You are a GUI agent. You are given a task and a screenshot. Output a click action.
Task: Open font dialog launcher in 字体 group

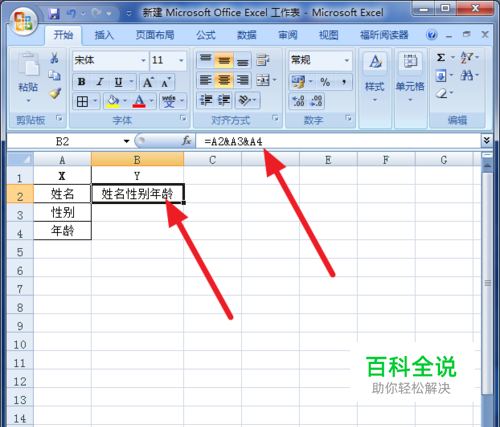click(x=183, y=118)
